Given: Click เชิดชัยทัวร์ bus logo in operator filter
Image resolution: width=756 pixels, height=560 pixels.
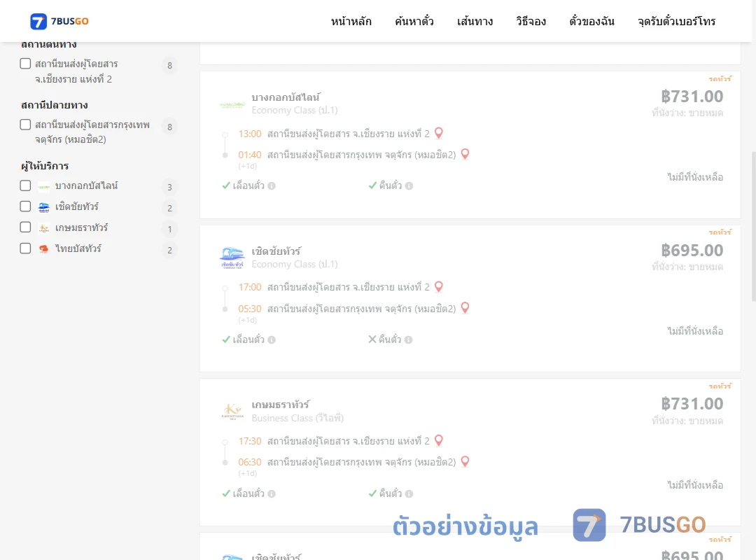Looking at the screenshot, I should point(44,207).
